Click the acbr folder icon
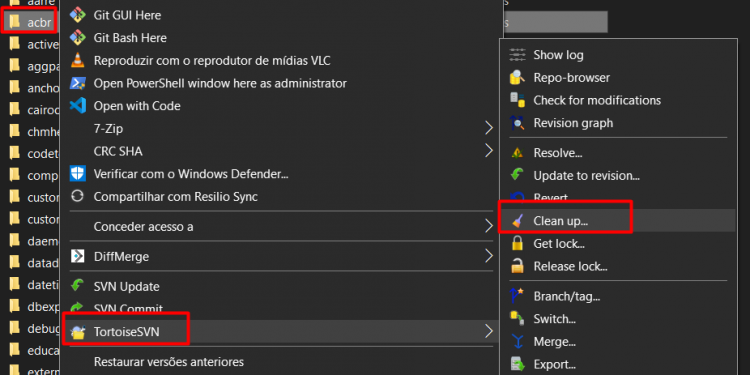This screenshot has width=750, height=375. click(x=15, y=21)
